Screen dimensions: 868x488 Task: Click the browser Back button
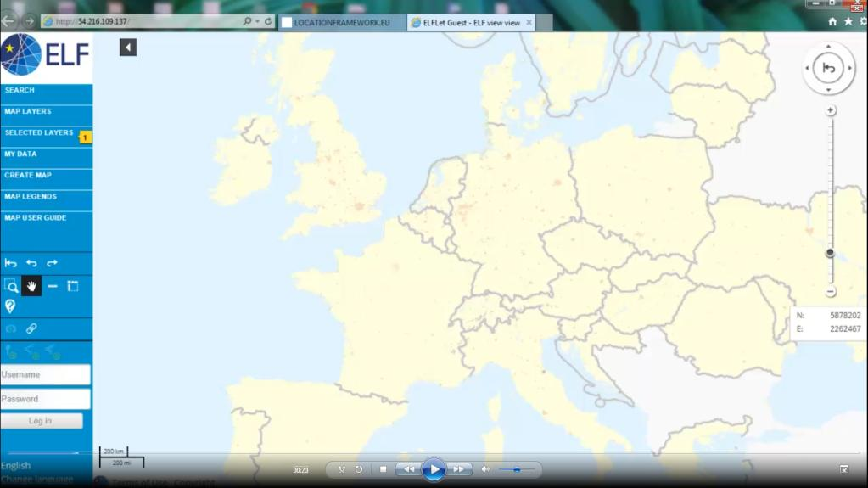pos(8,21)
